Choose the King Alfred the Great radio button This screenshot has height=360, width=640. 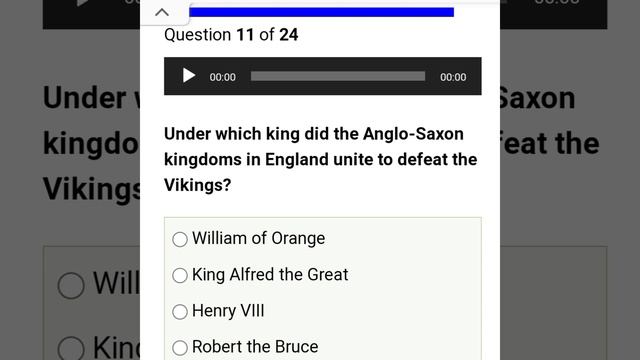[x=180, y=276]
